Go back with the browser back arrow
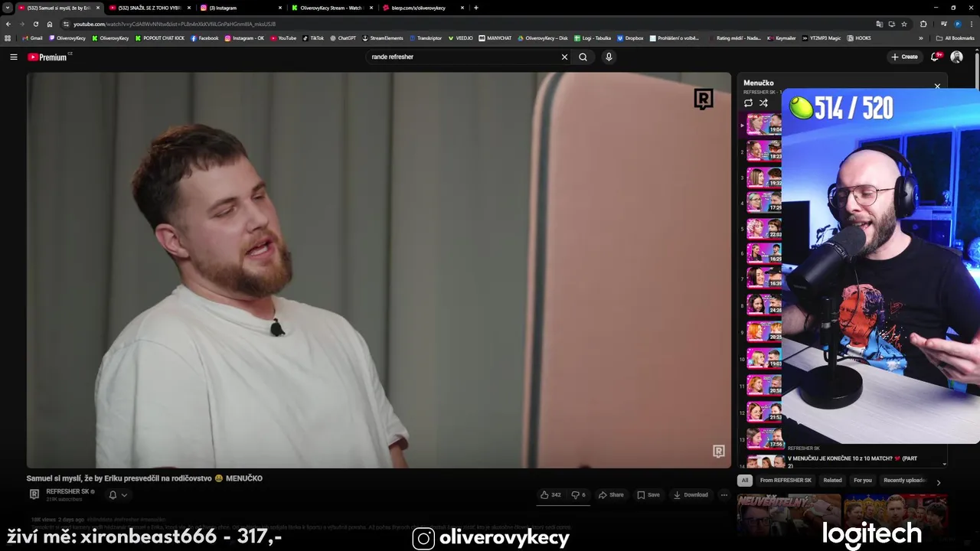The width and height of the screenshot is (980, 551). click(x=8, y=24)
